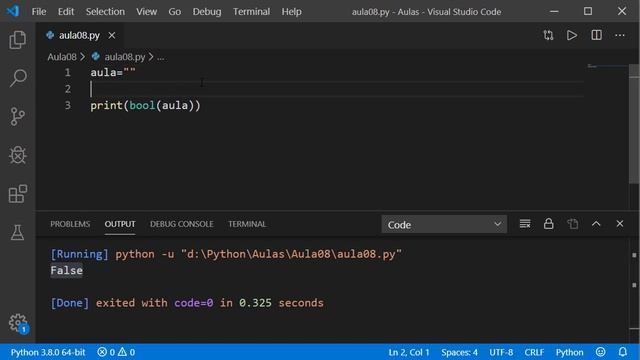Run the code with play button
The height and width of the screenshot is (360, 640).
point(572,35)
